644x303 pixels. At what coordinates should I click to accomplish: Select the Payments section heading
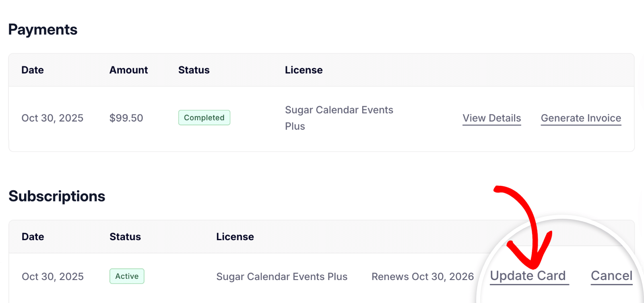(43, 29)
